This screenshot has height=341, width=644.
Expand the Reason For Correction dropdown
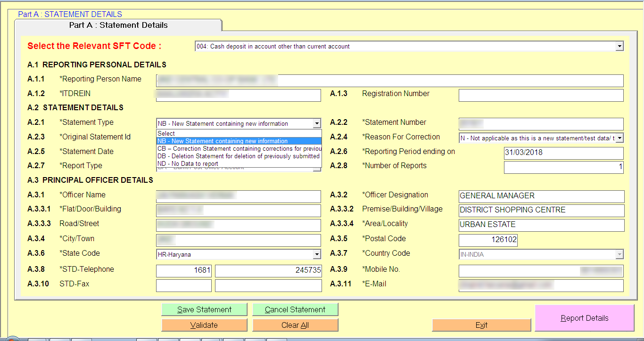(619, 138)
